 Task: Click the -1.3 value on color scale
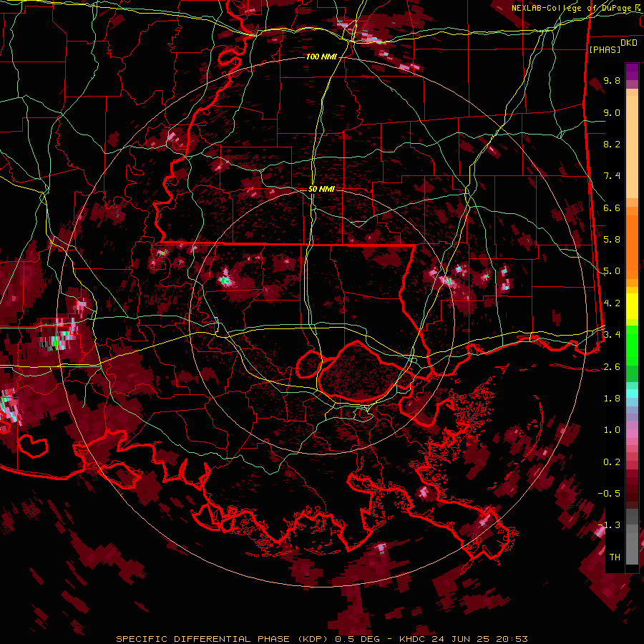[x=609, y=525]
